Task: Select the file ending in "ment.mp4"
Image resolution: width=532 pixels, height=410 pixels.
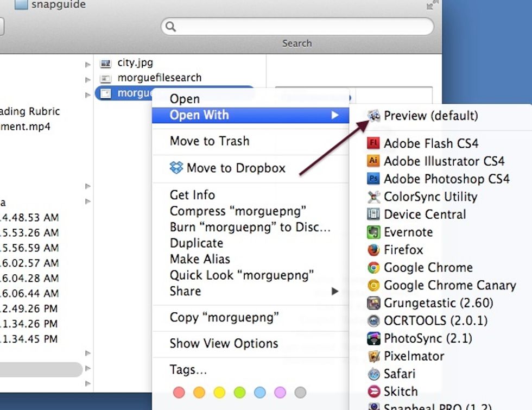Action: point(25,127)
